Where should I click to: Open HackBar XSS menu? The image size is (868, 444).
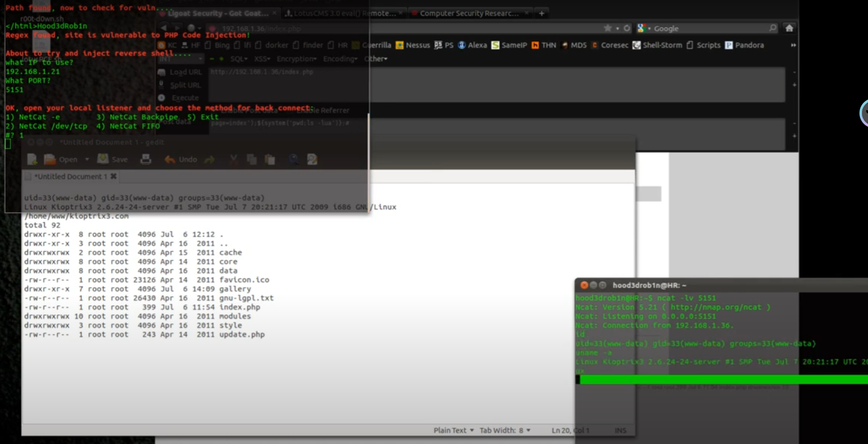tap(262, 59)
